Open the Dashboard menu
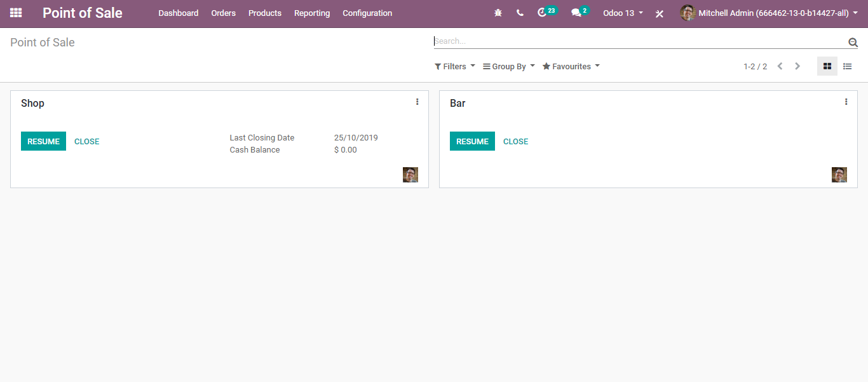Screen dimensions: 868x382 tap(179, 13)
